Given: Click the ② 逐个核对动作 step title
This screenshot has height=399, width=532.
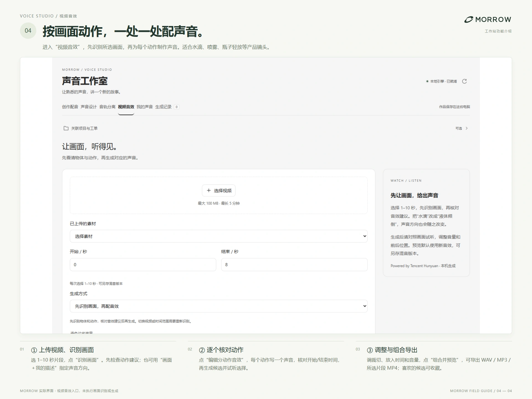Looking at the screenshot, I should (221, 350).
